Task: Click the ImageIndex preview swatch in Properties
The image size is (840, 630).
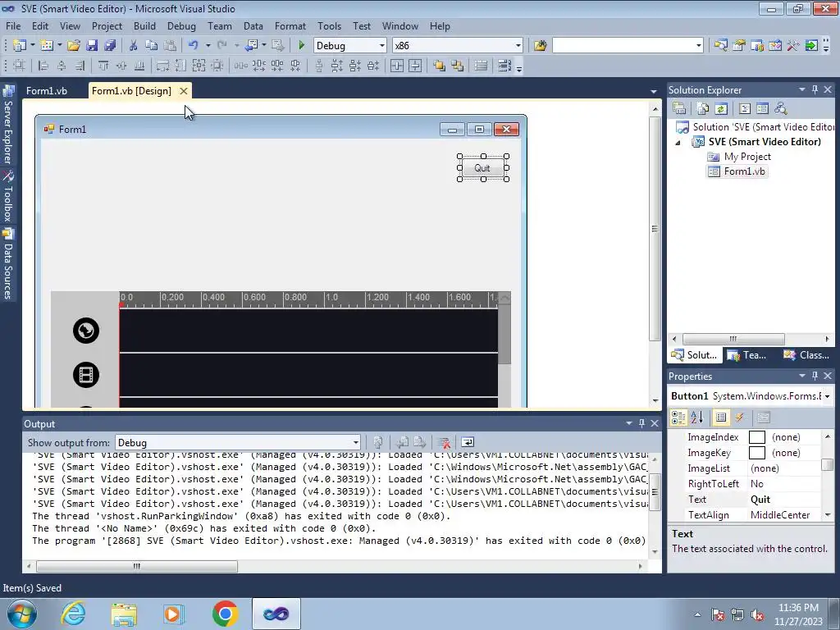Action: pos(757,437)
